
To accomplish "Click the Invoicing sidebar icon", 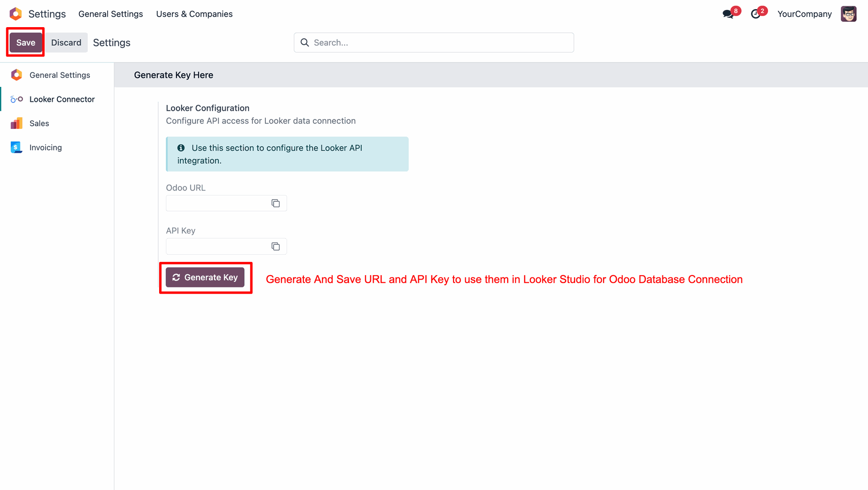I will point(17,147).
